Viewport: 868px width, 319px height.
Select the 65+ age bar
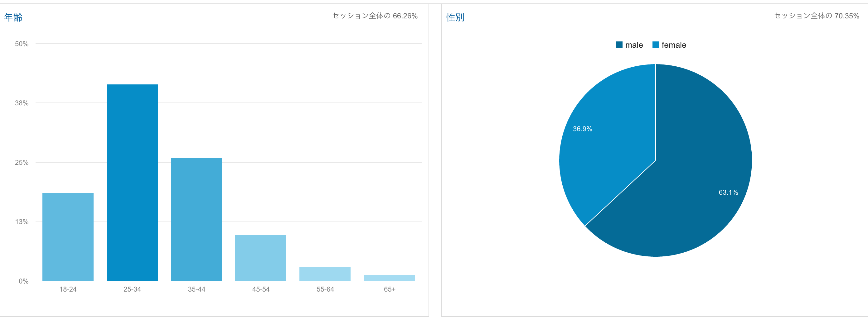(389, 278)
